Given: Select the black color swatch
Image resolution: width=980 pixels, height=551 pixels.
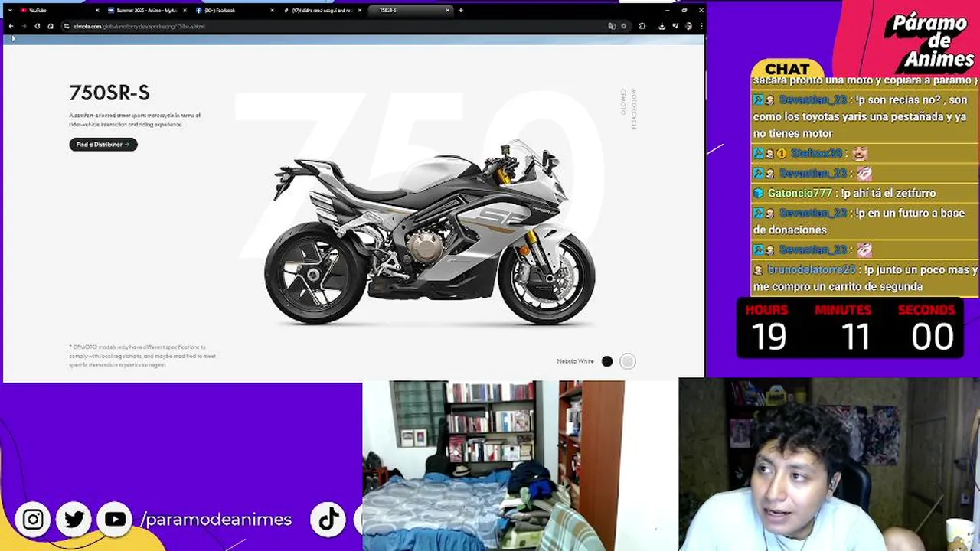Looking at the screenshot, I should point(607,361).
